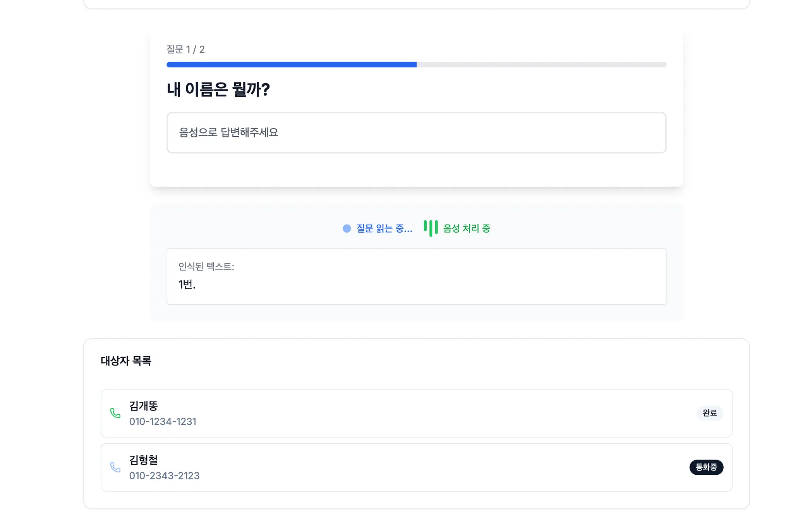Image resolution: width=793 pixels, height=532 pixels.
Task: Click the 인식된 텍스트: label
Action: tap(206, 266)
